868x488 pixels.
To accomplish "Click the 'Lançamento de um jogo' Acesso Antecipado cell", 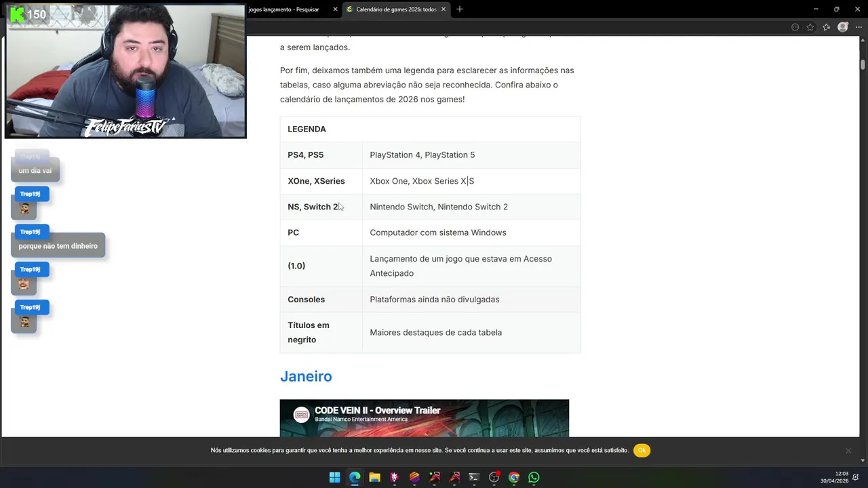I will [x=471, y=266].
